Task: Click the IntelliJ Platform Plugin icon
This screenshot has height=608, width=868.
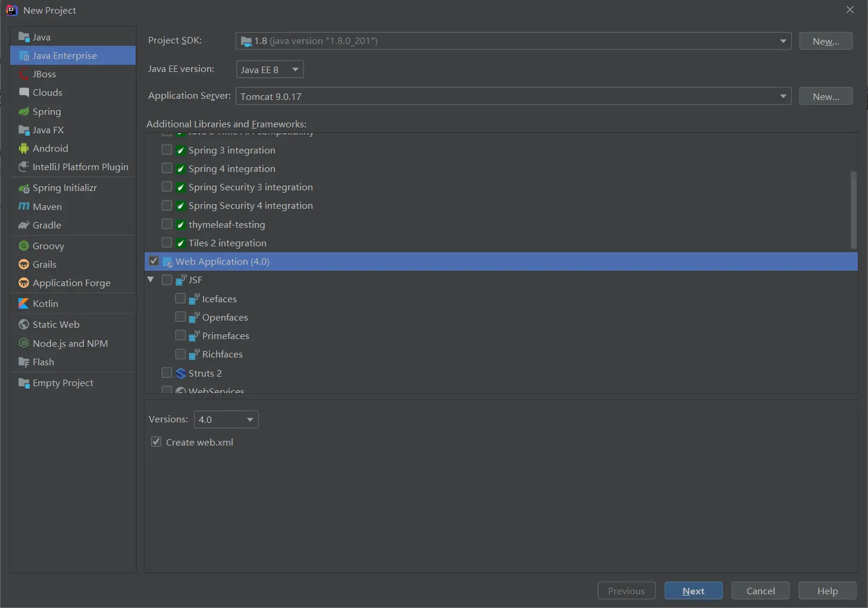Action: pyautogui.click(x=24, y=167)
